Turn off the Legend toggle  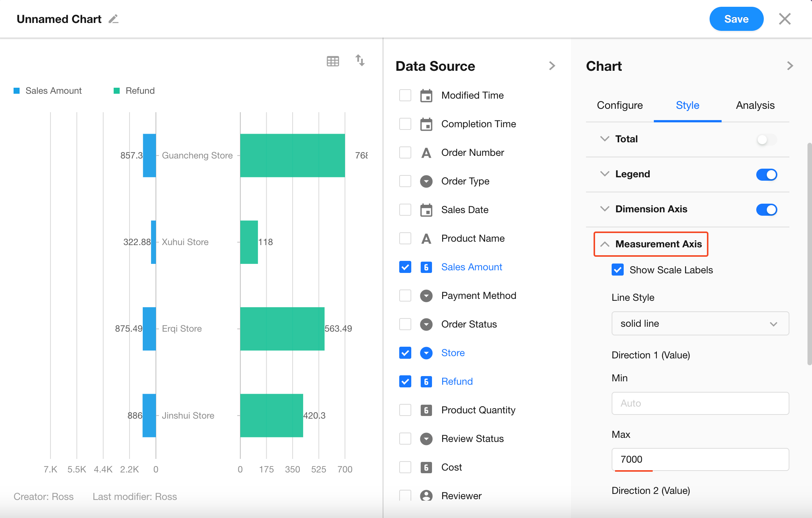tap(766, 175)
